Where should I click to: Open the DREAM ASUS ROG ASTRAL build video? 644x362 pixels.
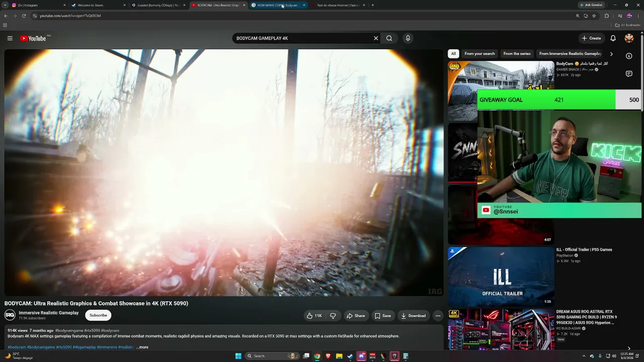[x=501, y=329]
